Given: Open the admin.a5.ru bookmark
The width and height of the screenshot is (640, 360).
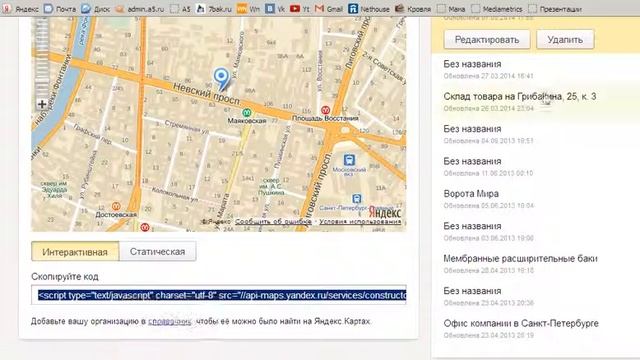Looking at the screenshot, I should pyautogui.click(x=140, y=9).
